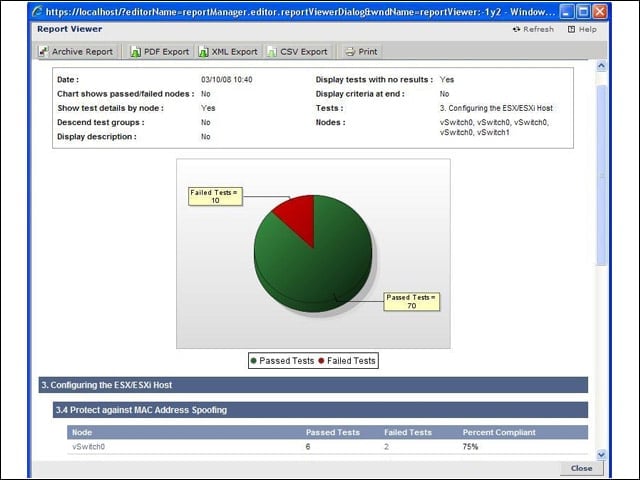Screen dimensions: 640x480
Task: Click the Display tests with no results label
Action: tap(374, 80)
